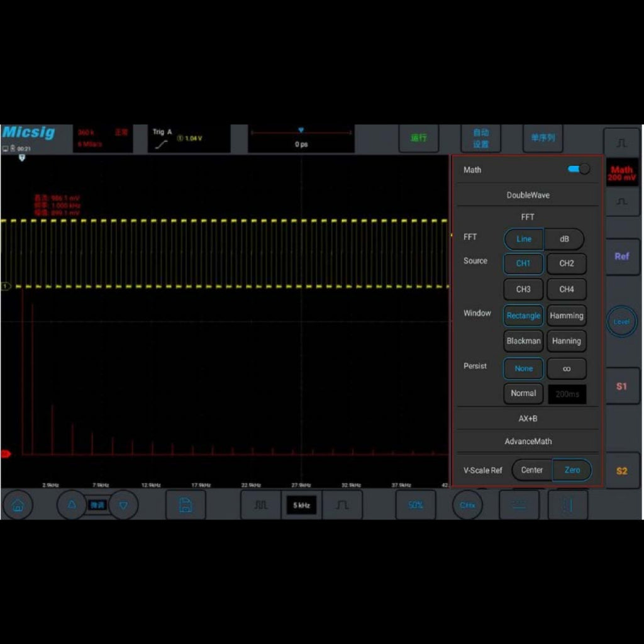Toggle the Math switch off
Screen dimensions: 644x644
point(577,169)
